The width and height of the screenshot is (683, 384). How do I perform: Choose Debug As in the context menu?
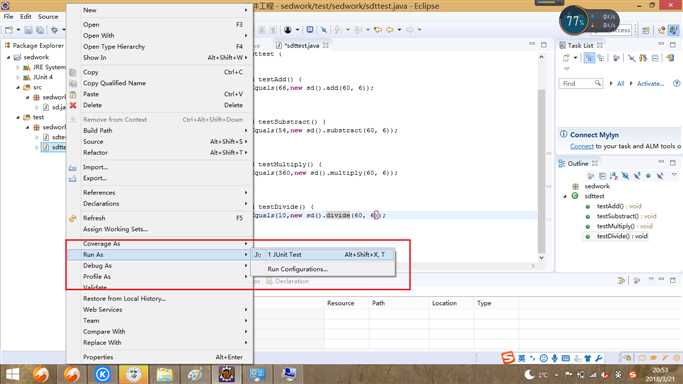point(160,266)
